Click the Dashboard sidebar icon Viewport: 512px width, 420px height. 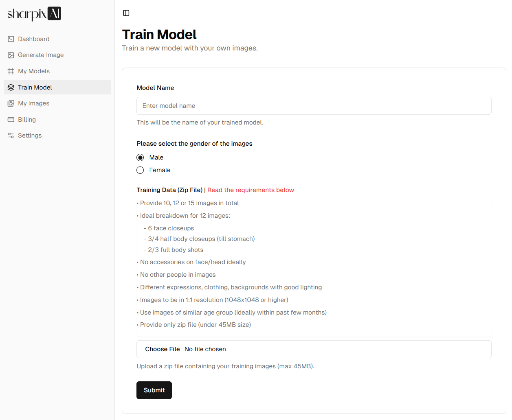11,39
